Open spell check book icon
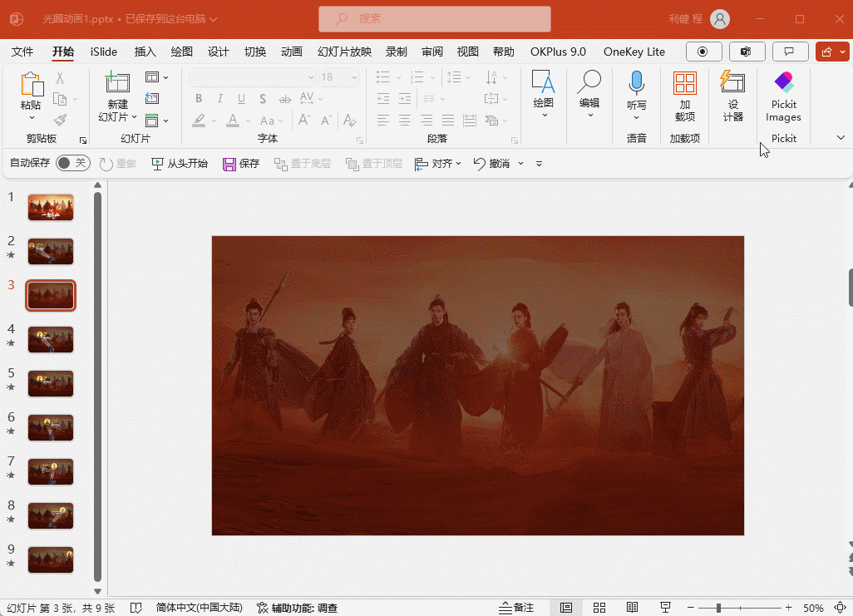853x616 pixels. point(136,608)
